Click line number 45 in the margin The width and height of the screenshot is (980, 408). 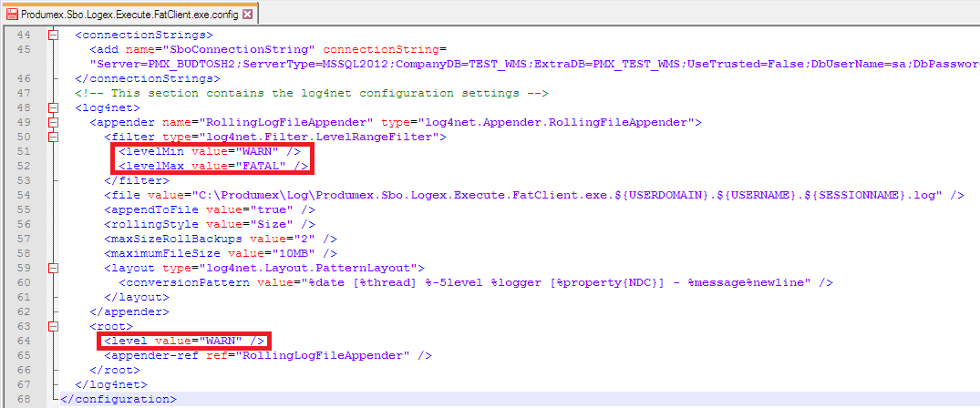tap(24, 49)
